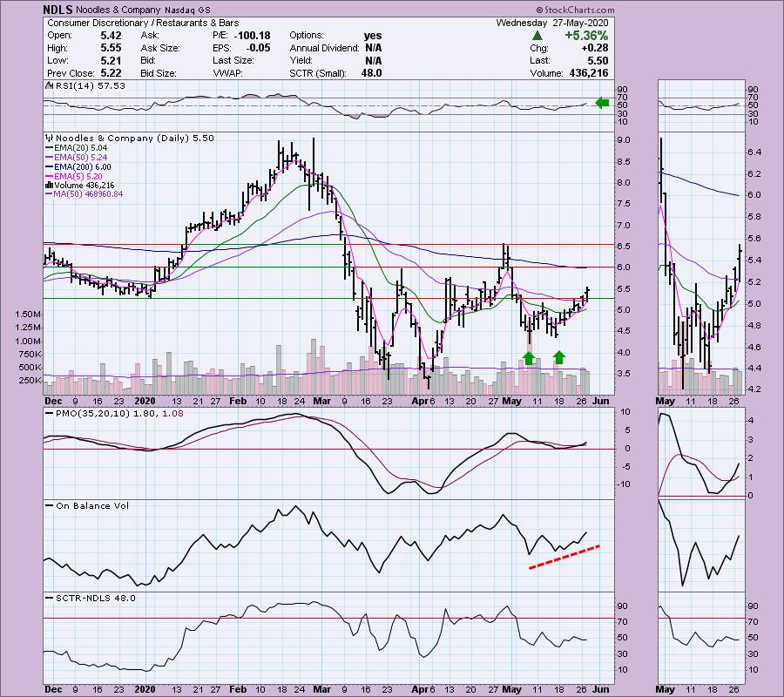Select the Open value 5.42
The width and height of the screenshot is (784, 697).
tap(111, 36)
